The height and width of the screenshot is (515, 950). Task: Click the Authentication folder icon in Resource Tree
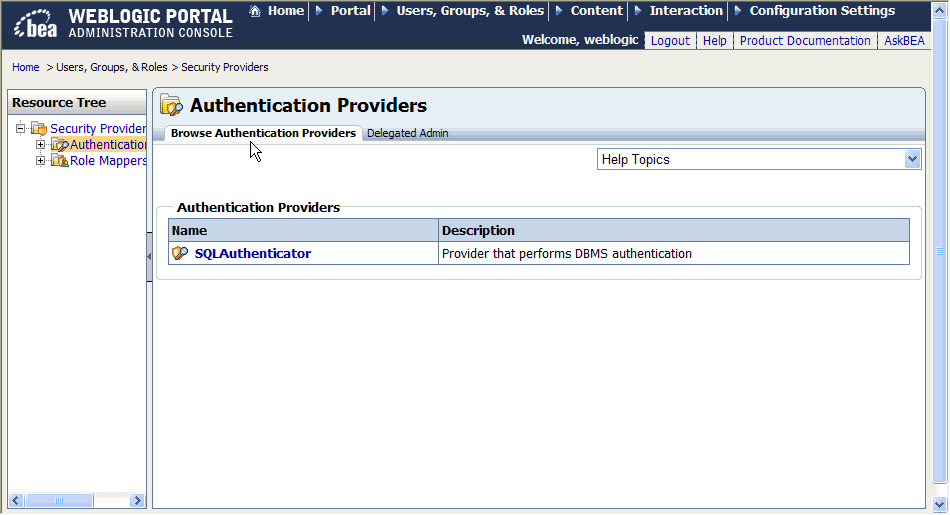tap(59, 145)
